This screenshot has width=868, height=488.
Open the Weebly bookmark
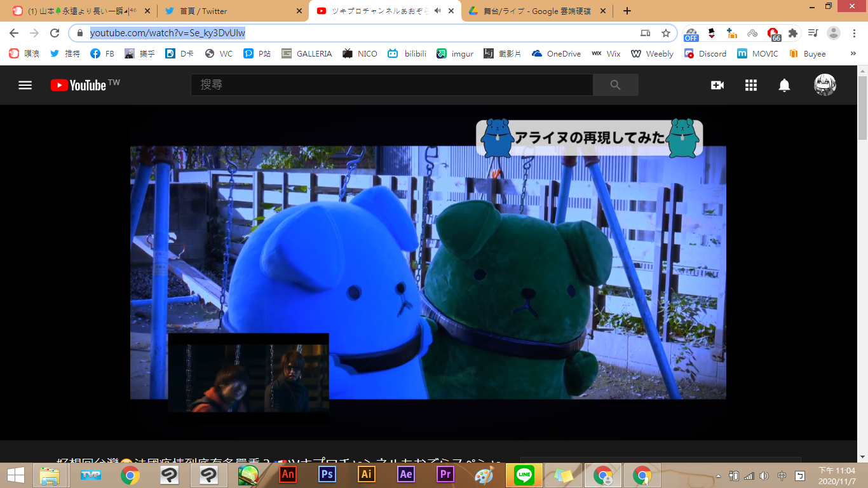pyautogui.click(x=652, y=54)
